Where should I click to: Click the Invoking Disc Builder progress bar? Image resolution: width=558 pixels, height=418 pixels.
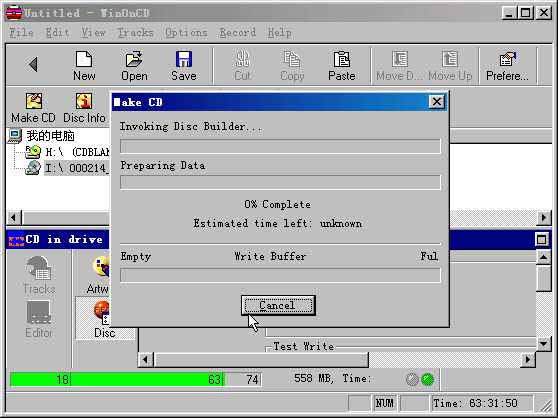(x=280, y=146)
